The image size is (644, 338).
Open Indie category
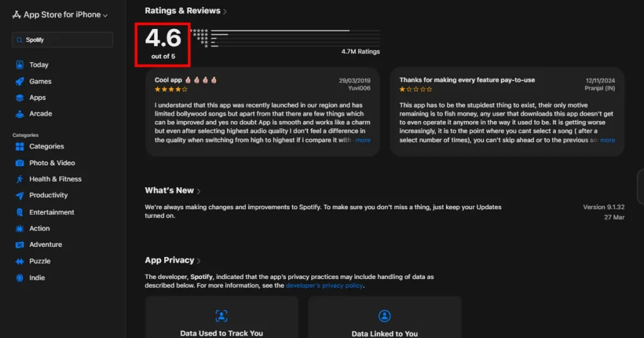click(x=37, y=278)
